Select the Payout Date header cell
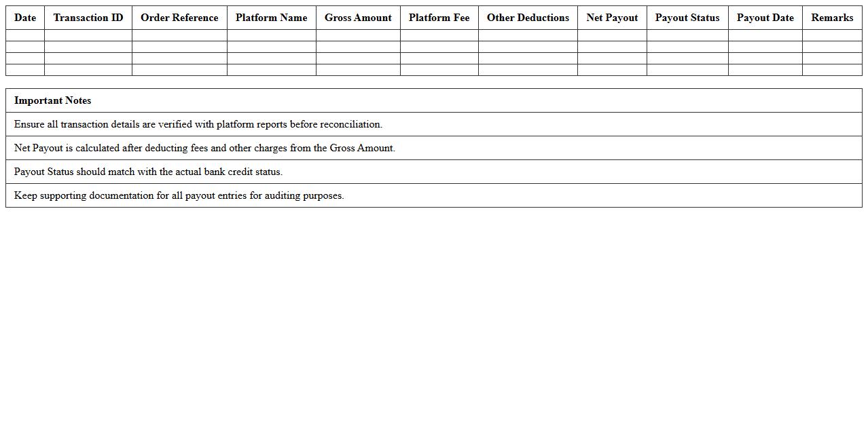Screen dimensions: 868x441 (765, 18)
